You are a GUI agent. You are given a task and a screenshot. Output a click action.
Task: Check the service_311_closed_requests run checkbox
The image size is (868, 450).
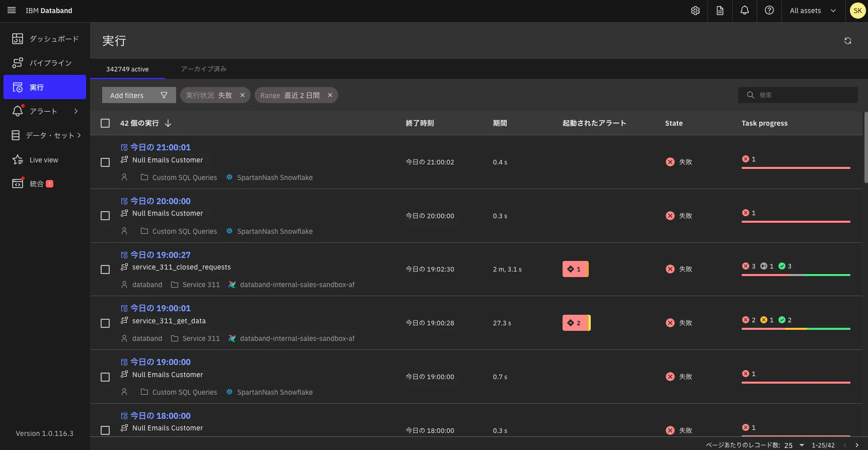click(x=105, y=269)
